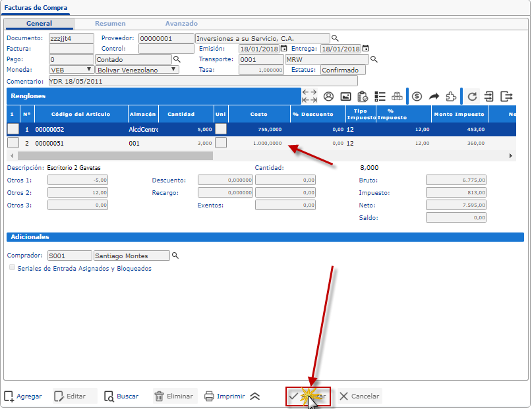Switch to the Avanzado tab
This screenshot has height=409, width=532.
pyautogui.click(x=181, y=24)
